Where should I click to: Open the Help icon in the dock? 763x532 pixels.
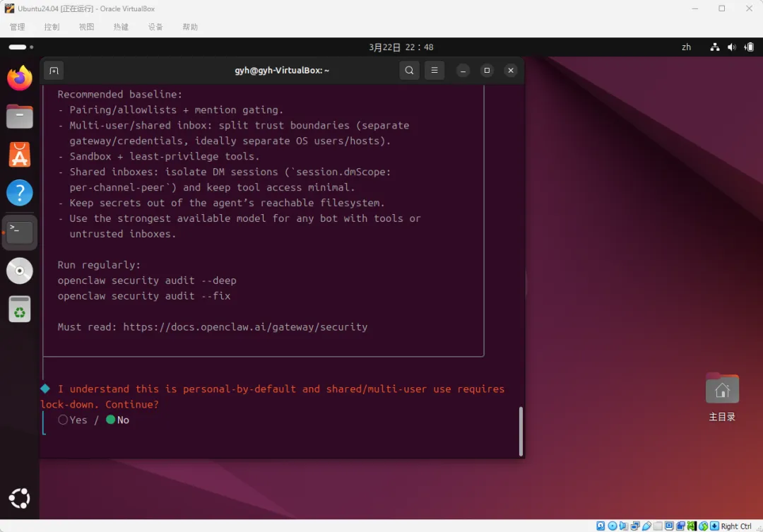[20, 194]
